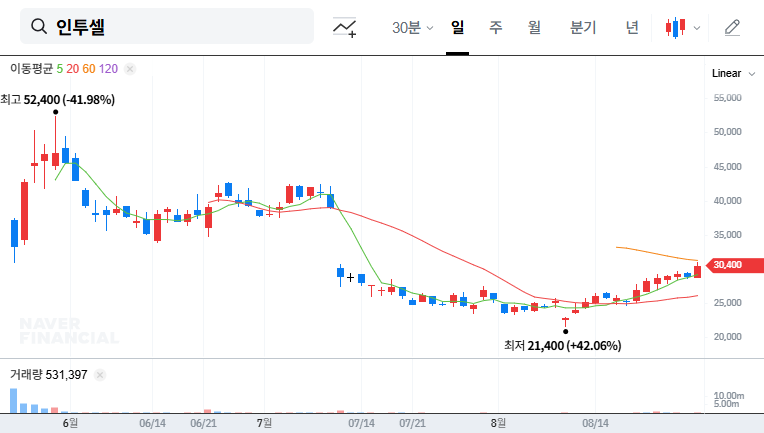Click the 08/14 date axis label
This screenshot has height=433, width=764.
[x=595, y=423]
